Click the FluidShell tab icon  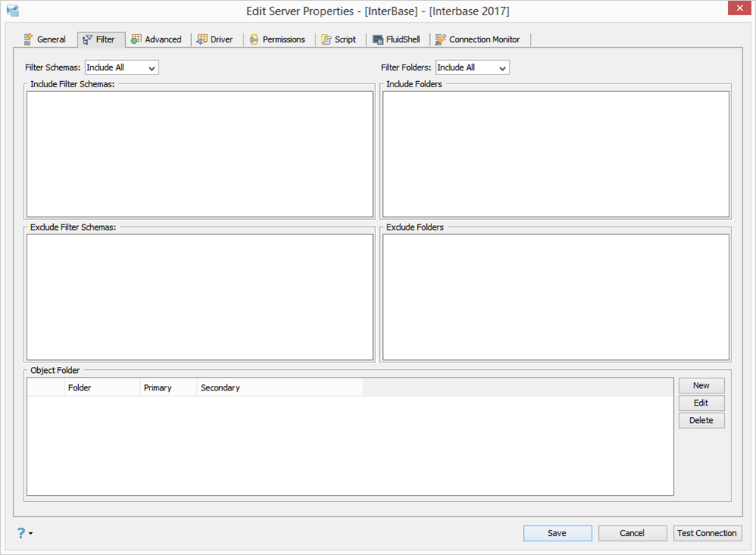pyautogui.click(x=378, y=39)
